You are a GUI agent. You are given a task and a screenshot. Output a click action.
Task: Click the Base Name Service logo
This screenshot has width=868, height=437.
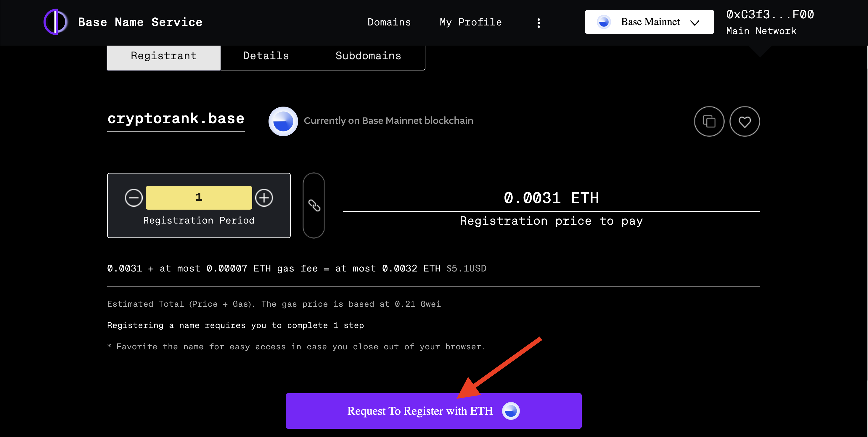[56, 22]
